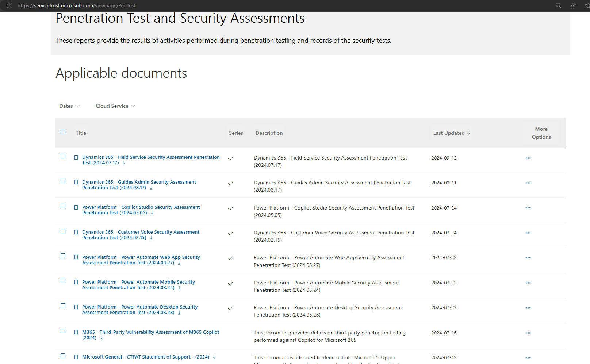Screen dimensions: 590x364
Task: Click the site lock icon in address bar
Action: 9,5
